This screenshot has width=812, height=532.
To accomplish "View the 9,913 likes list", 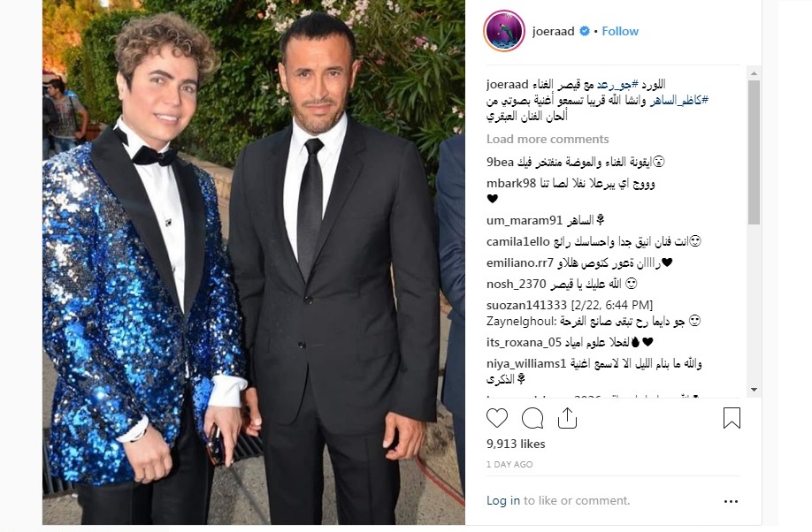I will click(516, 444).
